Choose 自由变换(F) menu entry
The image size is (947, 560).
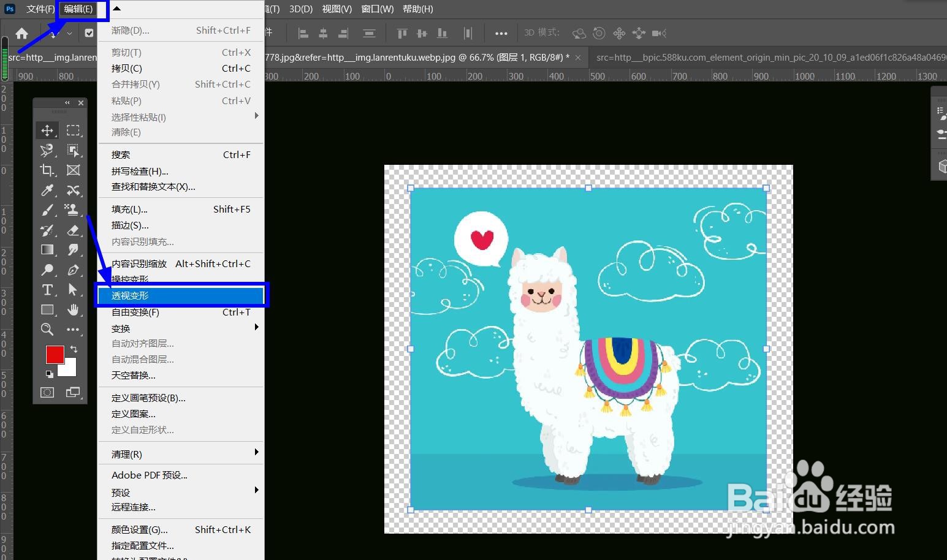tap(181, 312)
